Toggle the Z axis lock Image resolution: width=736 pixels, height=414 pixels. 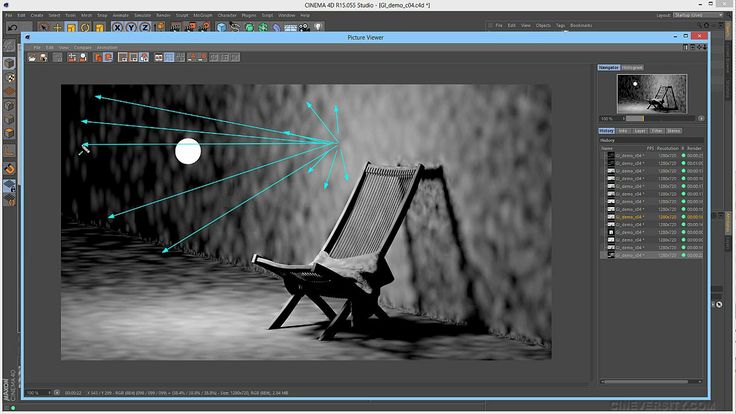coord(145,28)
